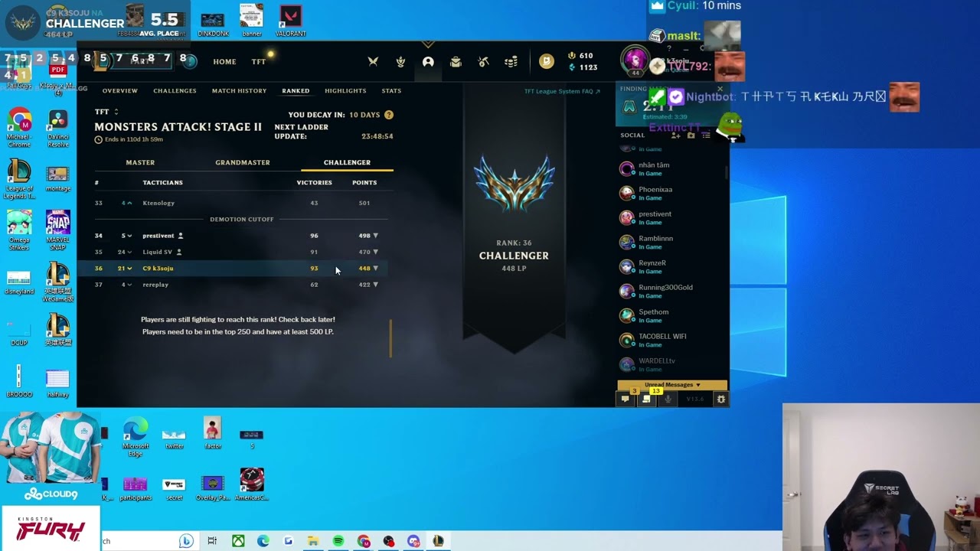This screenshot has width=980, height=551.
Task: Open the AmericasC... poker chip desktop shortcut
Action: (252, 484)
